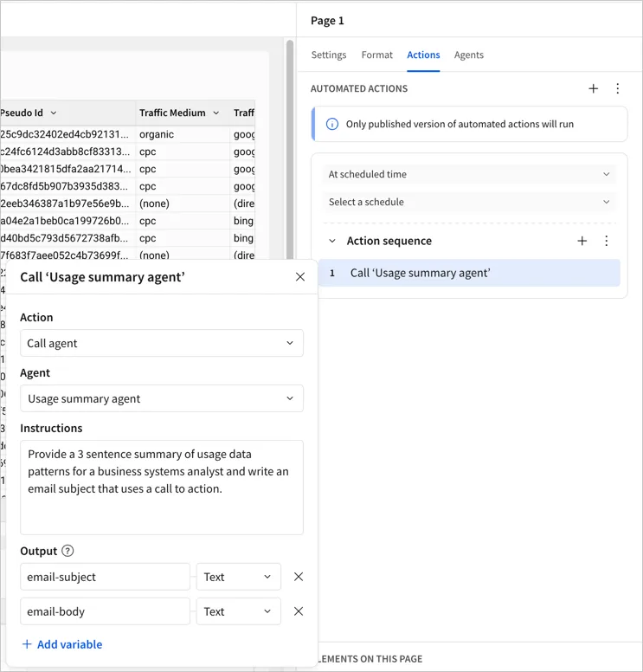Click the Output help question mark icon
643x672 pixels.
[x=68, y=551]
